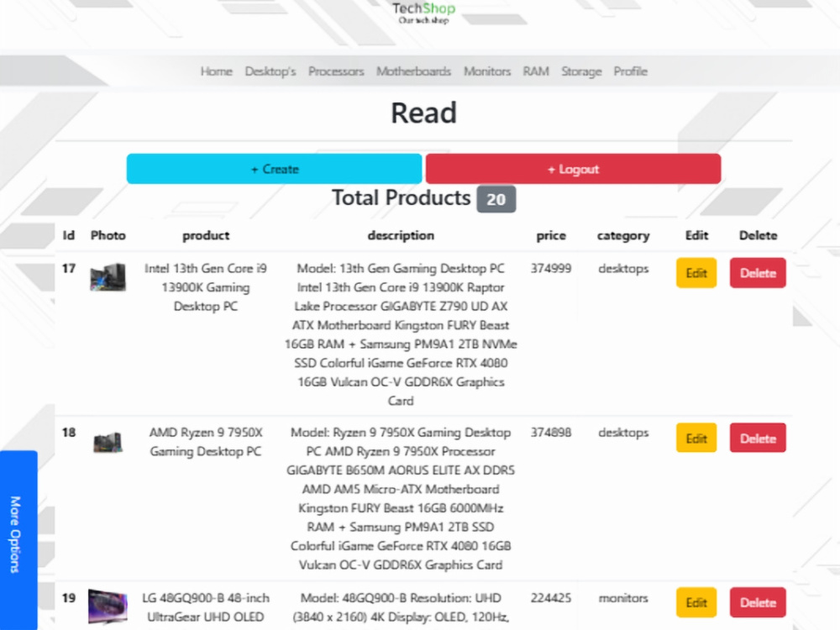
Task: Click the + Logout button
Action: pos(573,169)
